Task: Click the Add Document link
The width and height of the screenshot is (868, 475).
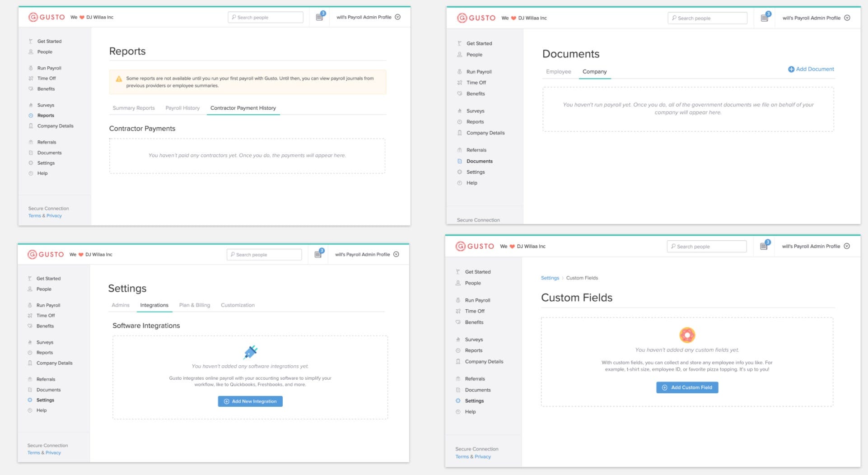Action: point(811,69)
